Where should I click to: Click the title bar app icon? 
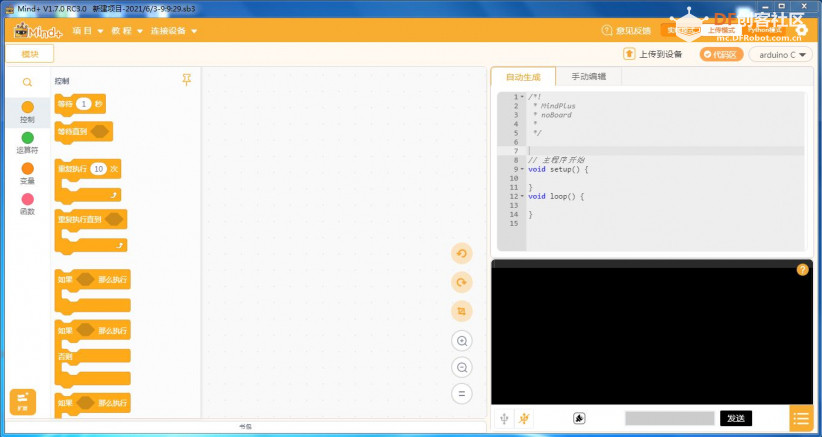click(x=9, y=9)
